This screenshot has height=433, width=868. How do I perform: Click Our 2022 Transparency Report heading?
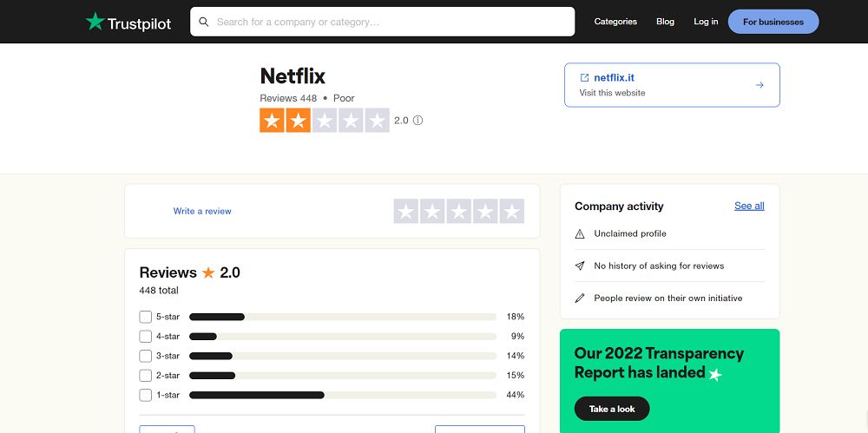tap(660, 363)
